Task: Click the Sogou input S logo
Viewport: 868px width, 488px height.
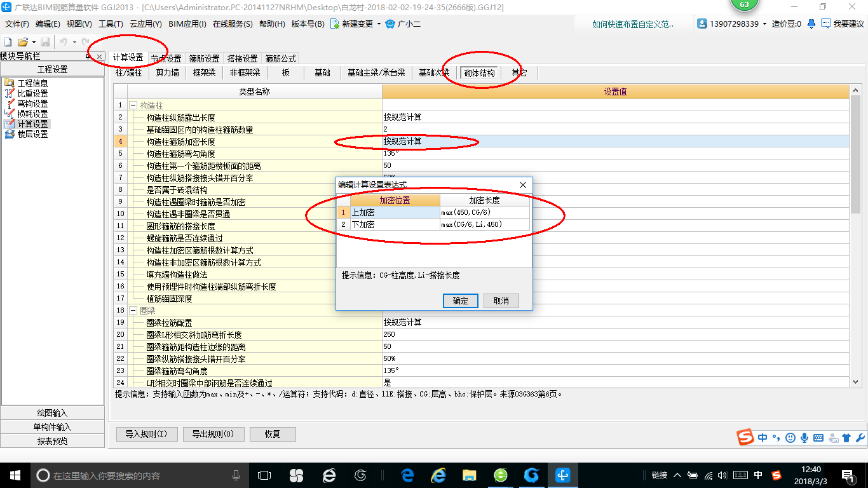Action: [745, 437]
